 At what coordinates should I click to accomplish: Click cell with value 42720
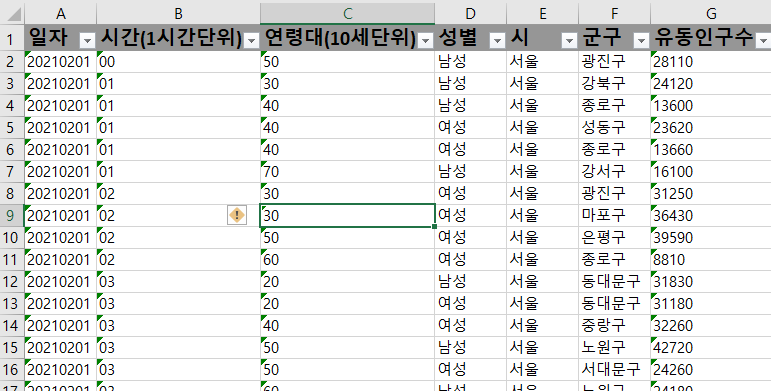711,347
